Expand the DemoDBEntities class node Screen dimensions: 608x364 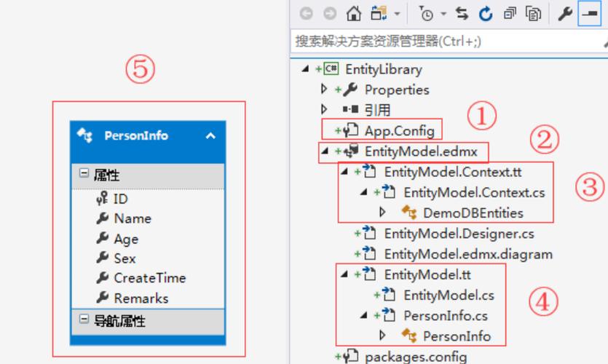(x=382, y=212)
